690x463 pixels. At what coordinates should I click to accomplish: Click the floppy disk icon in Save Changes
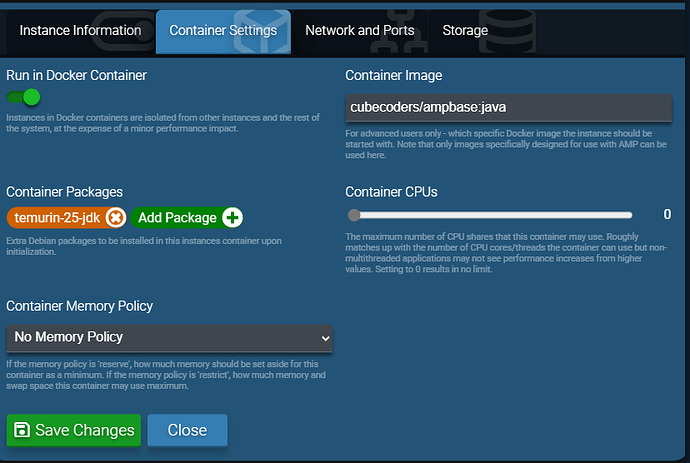tap(20, 431)
